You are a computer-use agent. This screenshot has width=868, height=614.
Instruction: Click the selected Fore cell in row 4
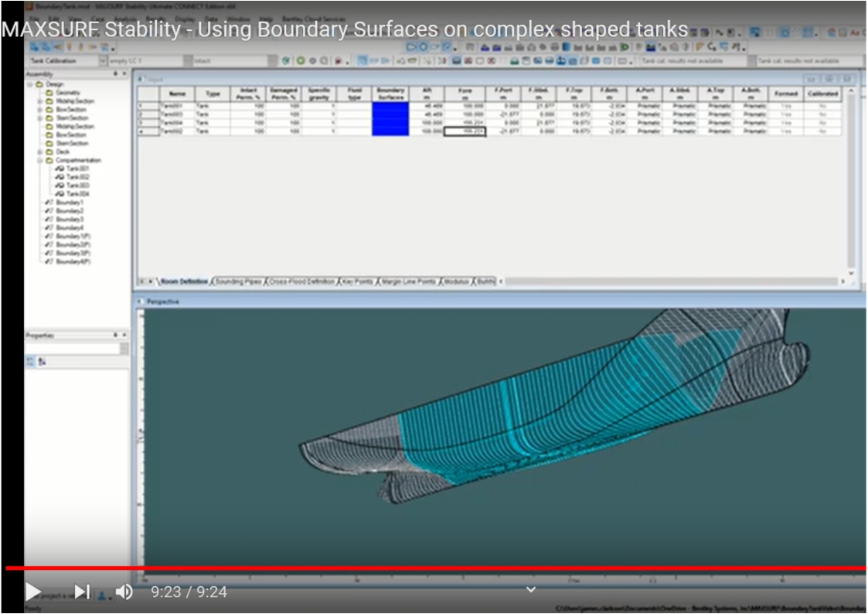click(x=465, y=131)
